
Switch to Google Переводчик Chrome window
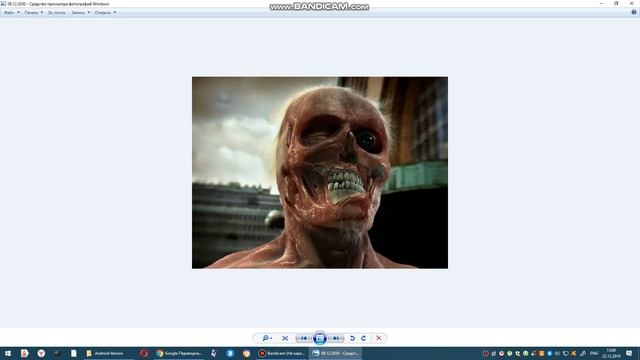coord(179,353)
